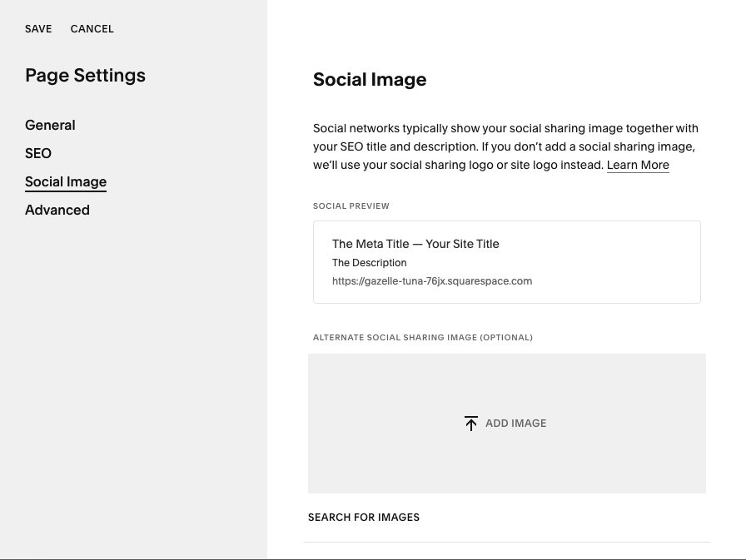The width and height of the screenshot is (746, 560).
Task: Click the Social Image main heading
Action: 370,79
